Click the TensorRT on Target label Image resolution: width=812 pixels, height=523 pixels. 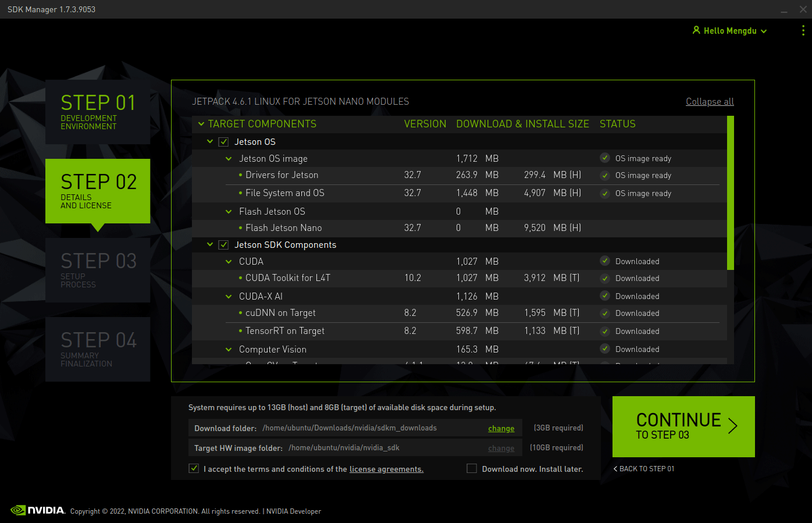pyautogui.click(x=285, y=330)
